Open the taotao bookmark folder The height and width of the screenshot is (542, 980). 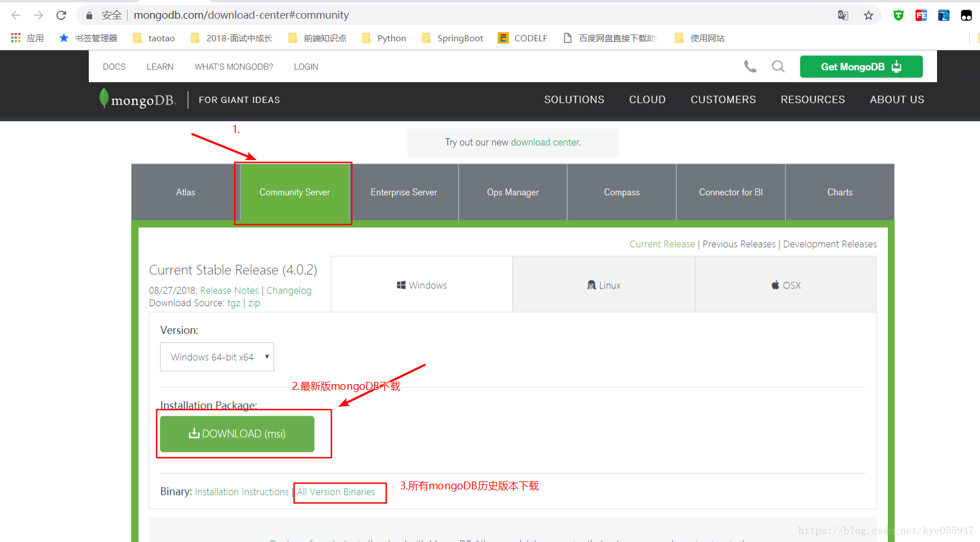tap(154, 38)
